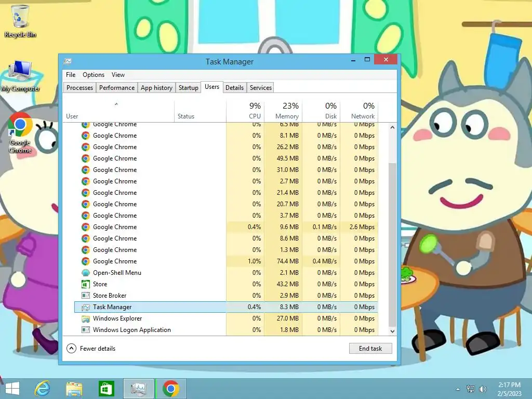
Task: Open the Store app from the taskbar
Action: 106,389
